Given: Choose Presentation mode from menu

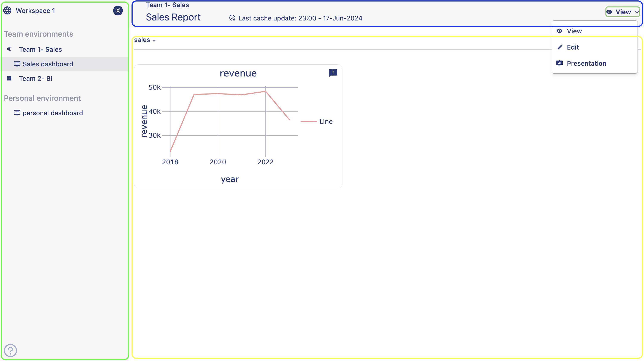Looking at the screenshot, I should 586,64.
